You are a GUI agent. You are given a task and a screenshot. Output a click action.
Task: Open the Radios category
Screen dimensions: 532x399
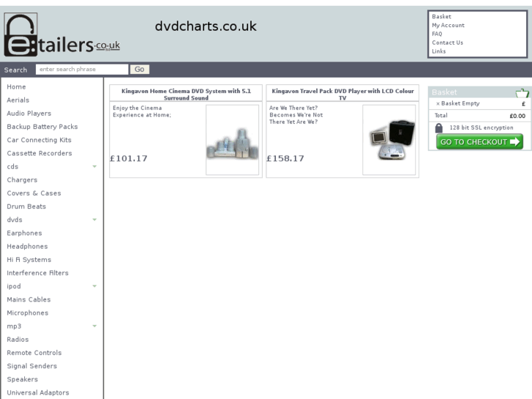pos(18,340)
